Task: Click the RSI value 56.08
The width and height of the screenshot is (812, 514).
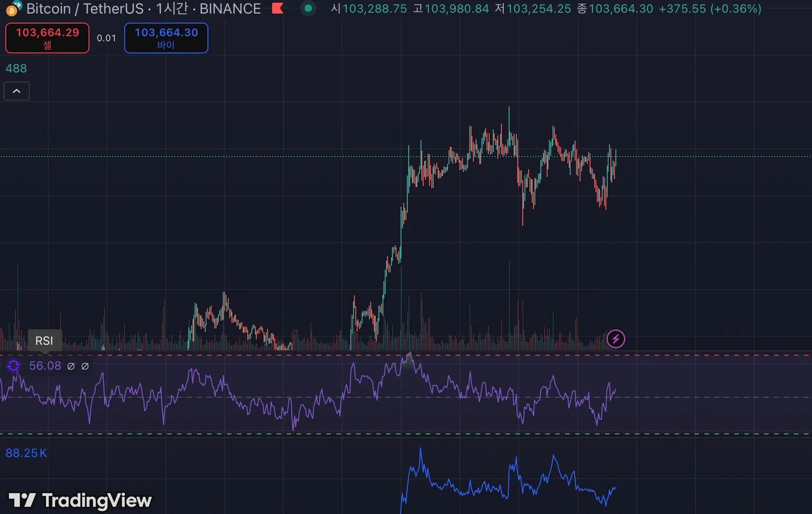Action: (x=45, y=366)
